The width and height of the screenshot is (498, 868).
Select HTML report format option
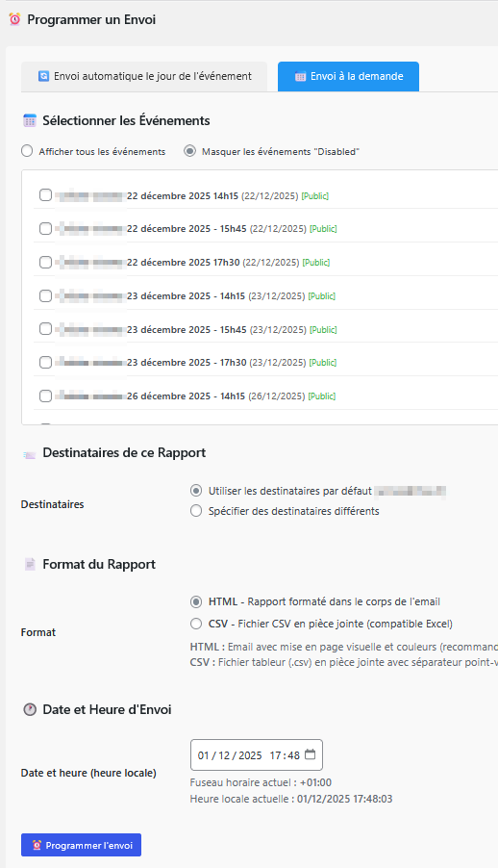pos(196,601)
